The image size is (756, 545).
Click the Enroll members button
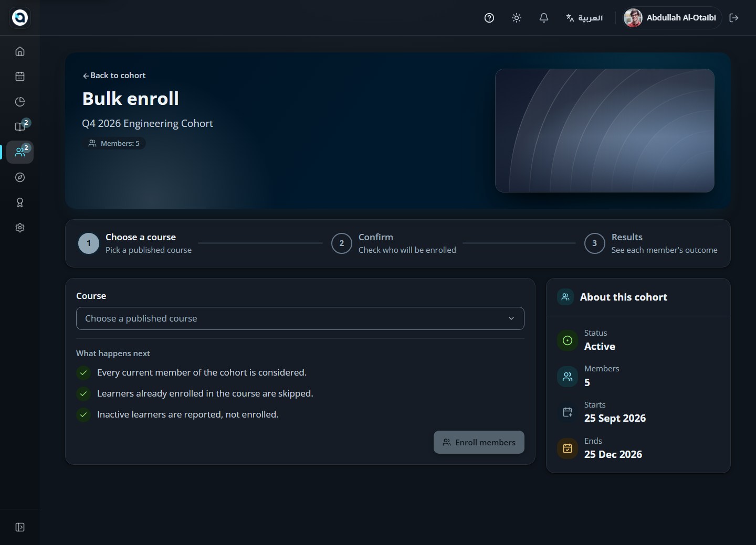tap(479, 442)
